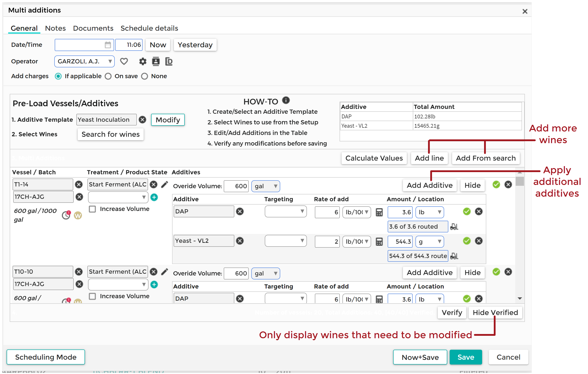Select the On save charges option
This screenshot has height=374, width=588.
(108, 76)
